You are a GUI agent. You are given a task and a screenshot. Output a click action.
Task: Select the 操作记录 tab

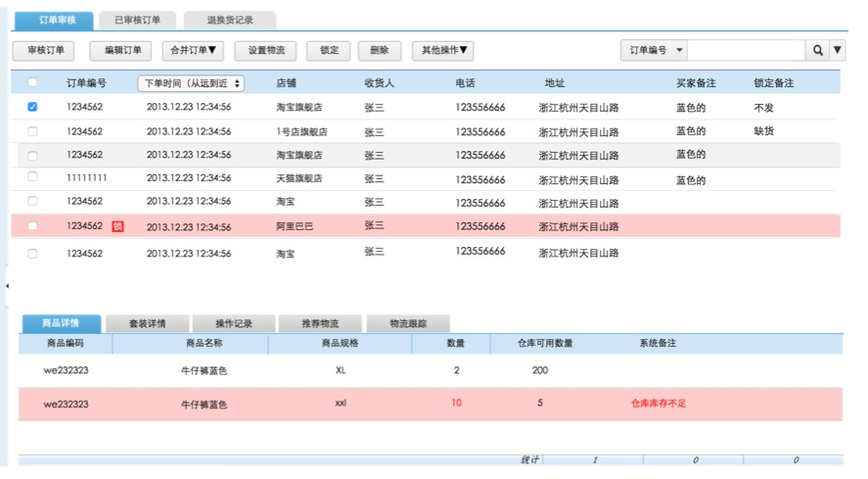[x=234, y=323]
